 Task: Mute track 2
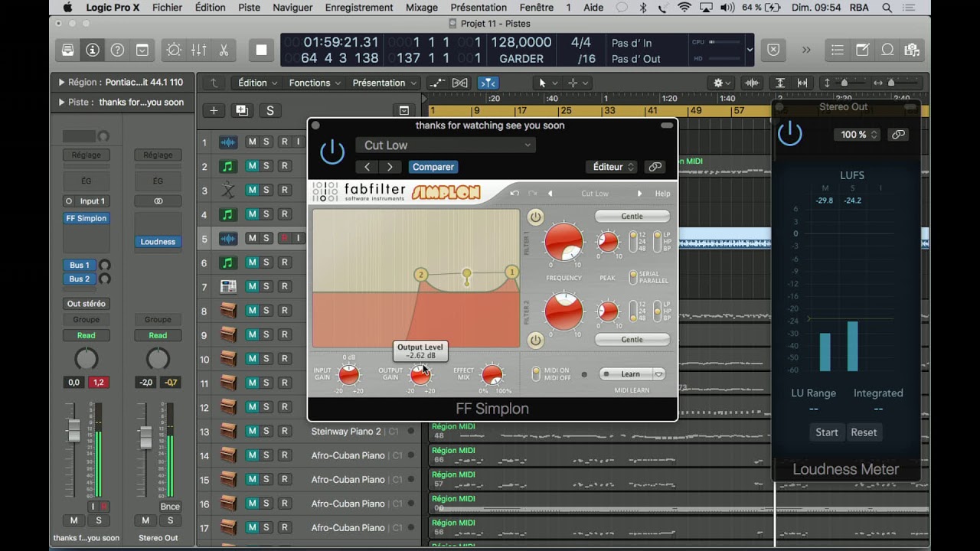tap(251, 166)
